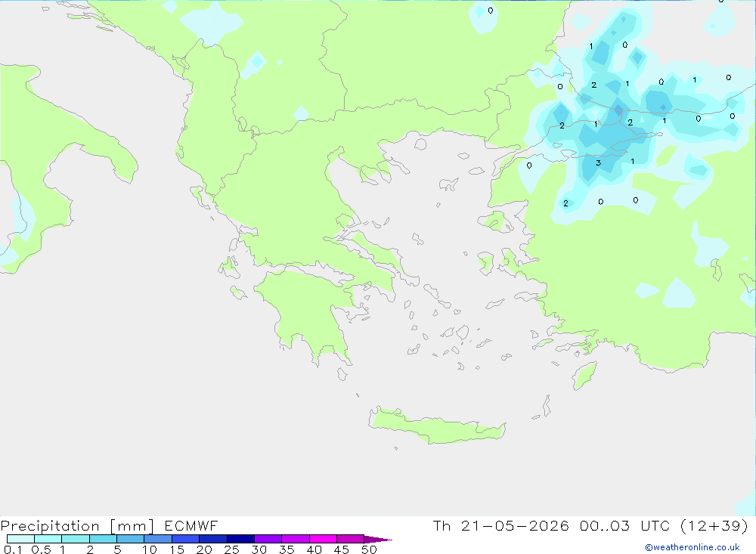This screenshot has width=756, height=554.
Task: Click the '35' legend scale value
Action: coord(287,549)
